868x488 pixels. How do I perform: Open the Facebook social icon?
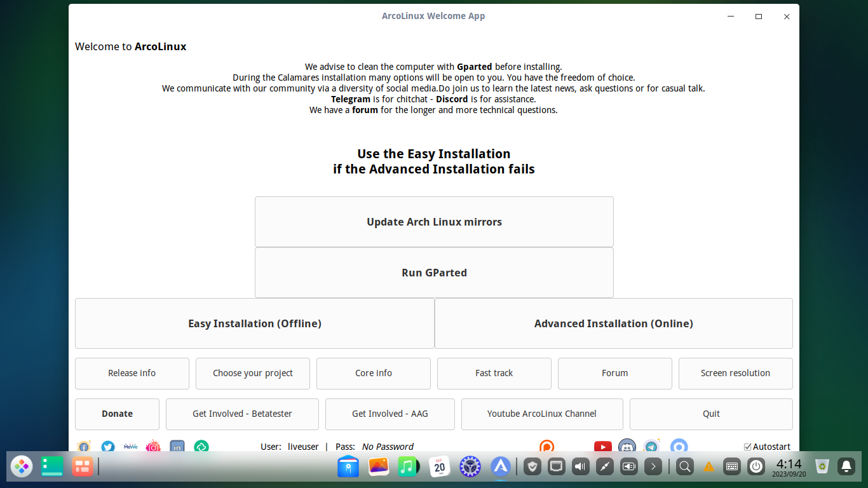point(84,447)
